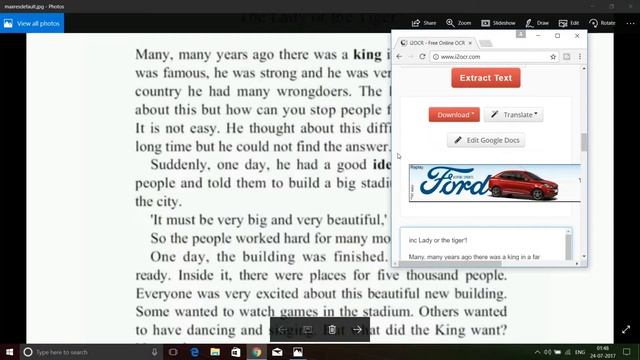This screenshot has height=360, width=640.
Task: Switch to Chrome on taskbar
Action: point(256,352)
